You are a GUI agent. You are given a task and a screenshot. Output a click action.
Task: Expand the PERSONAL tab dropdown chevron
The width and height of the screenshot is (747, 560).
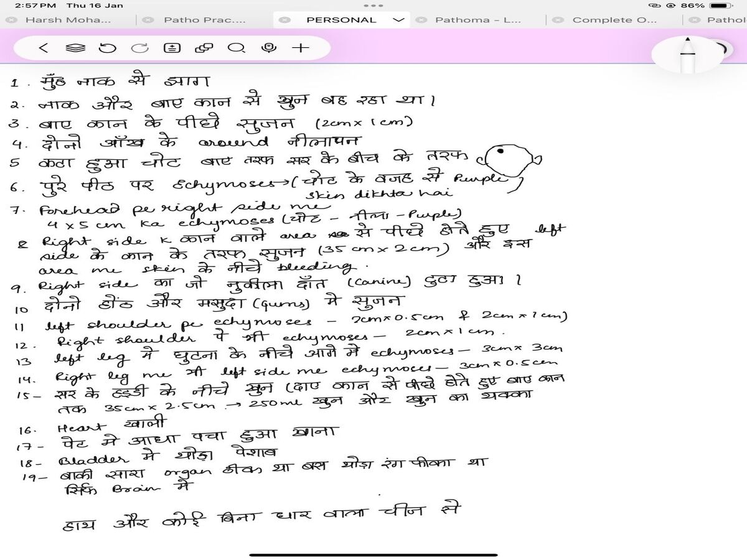coord(398,20)
